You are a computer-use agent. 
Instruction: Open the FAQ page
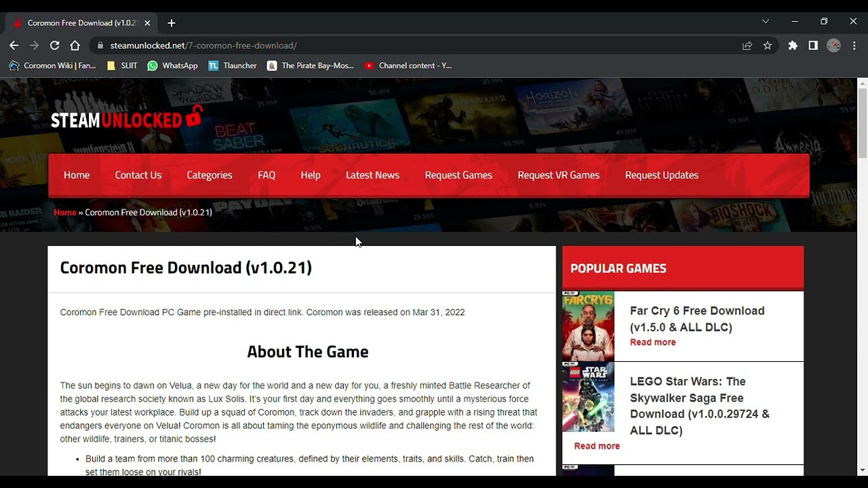[x=267, y=175]
